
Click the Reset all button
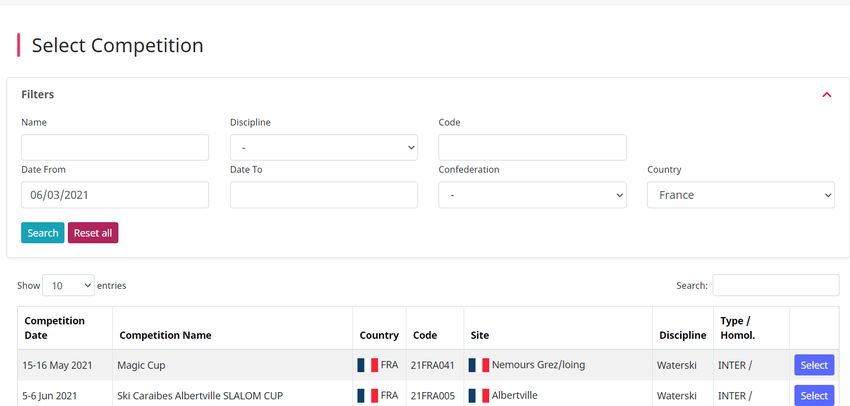(93, 233)
